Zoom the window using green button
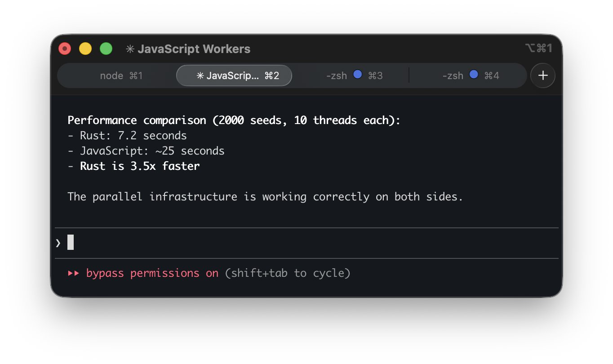Image resolution: width=613 pixels, height=364 pixels. (106, 49)
